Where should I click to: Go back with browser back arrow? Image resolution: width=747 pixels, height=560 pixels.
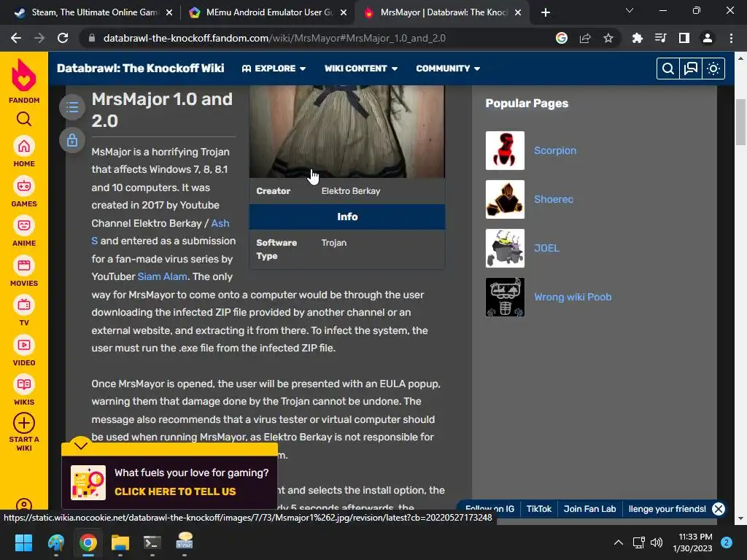pyautogui.click(x=16, y=38)
